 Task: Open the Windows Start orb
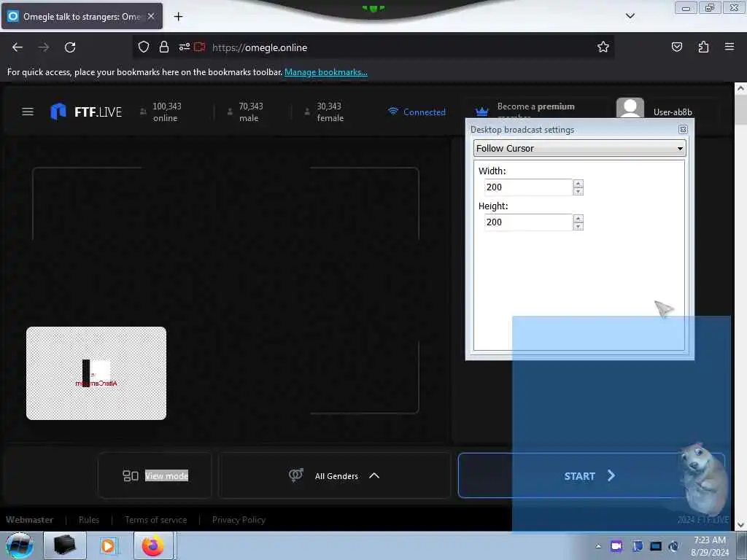click(20, 545)
